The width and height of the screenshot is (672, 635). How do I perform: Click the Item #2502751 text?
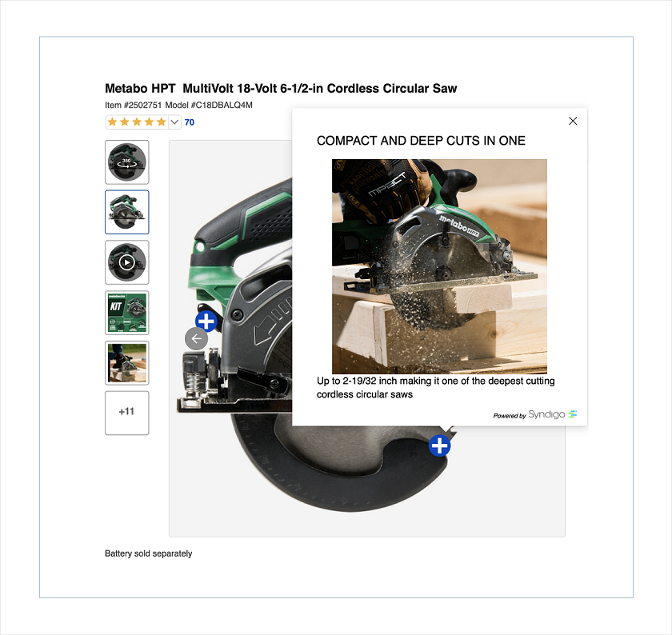(x=134, y=105)
